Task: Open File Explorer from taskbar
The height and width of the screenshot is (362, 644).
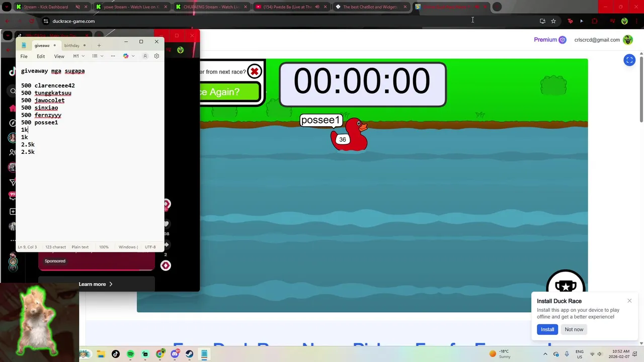Action: coord(101,354)
